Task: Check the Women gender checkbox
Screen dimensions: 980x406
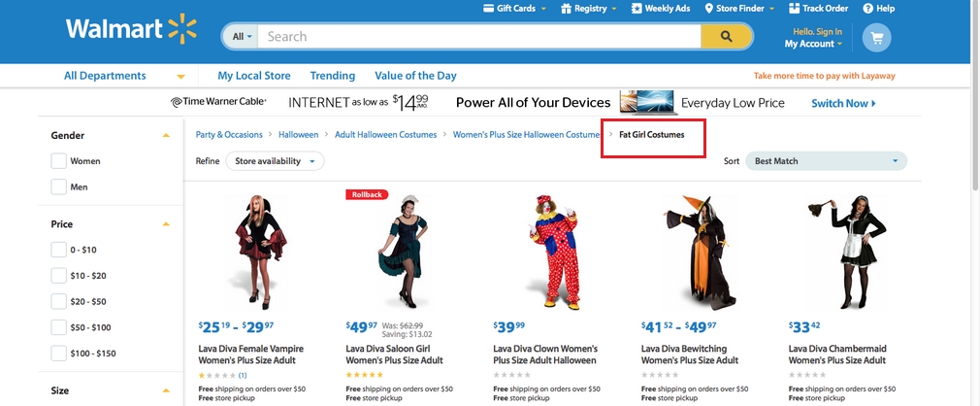Action: (59, 161)
